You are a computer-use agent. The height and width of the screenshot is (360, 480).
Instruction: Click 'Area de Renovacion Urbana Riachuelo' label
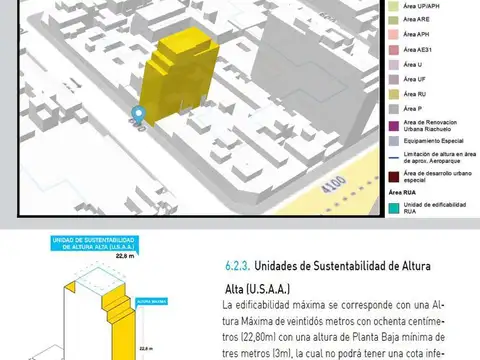click(430, 126)
